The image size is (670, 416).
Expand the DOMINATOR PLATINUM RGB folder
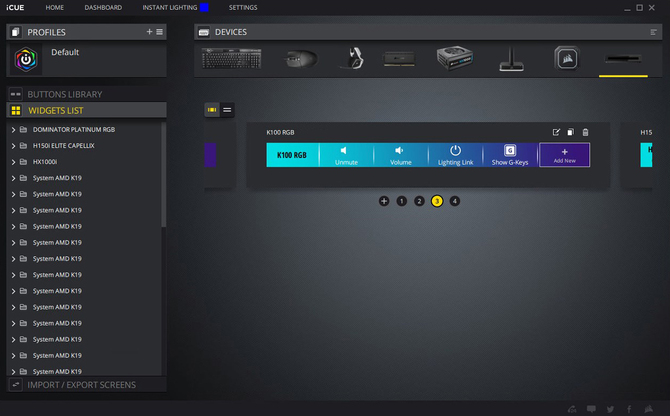[13, 129]
